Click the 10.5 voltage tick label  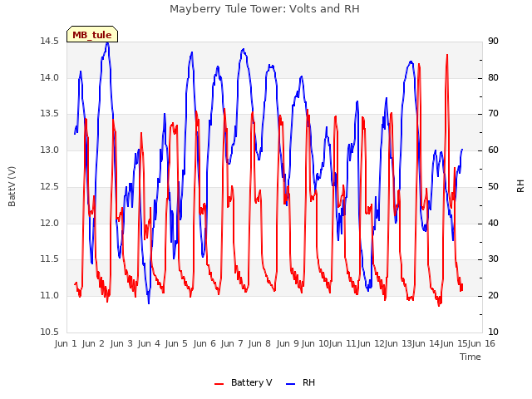pos(49,332)
